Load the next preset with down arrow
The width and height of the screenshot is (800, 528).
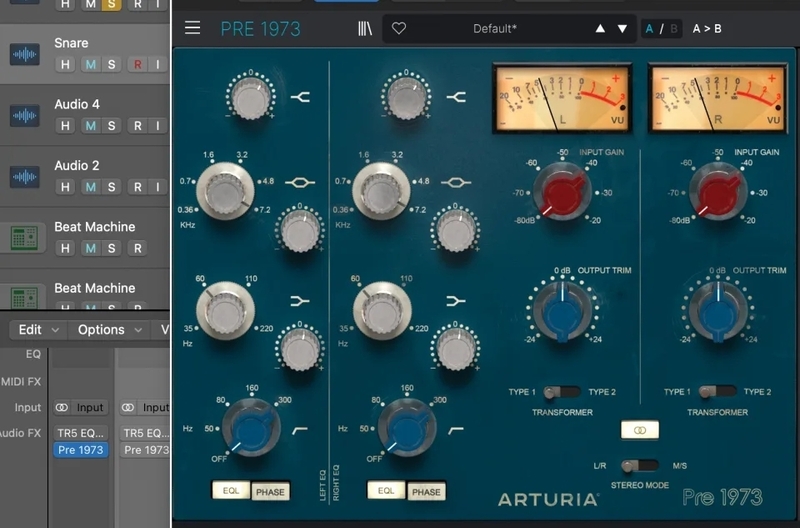click(622, 29)
